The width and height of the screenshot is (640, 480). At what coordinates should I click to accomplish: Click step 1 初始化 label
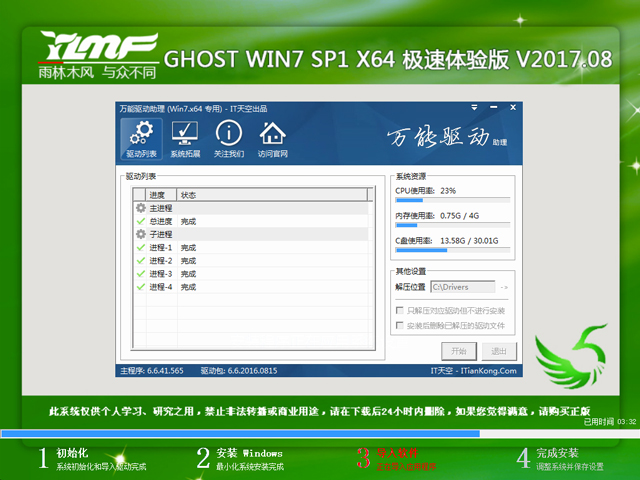tap(72, 453)
